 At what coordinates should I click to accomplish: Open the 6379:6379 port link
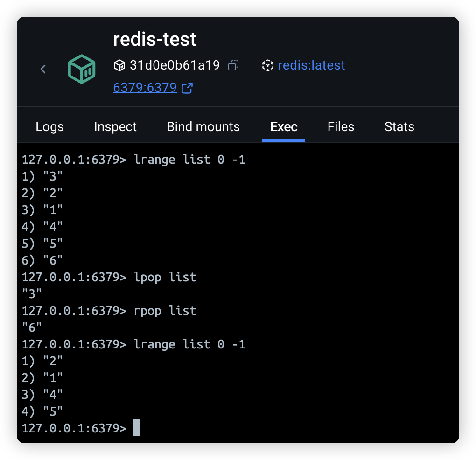[145, 88]
